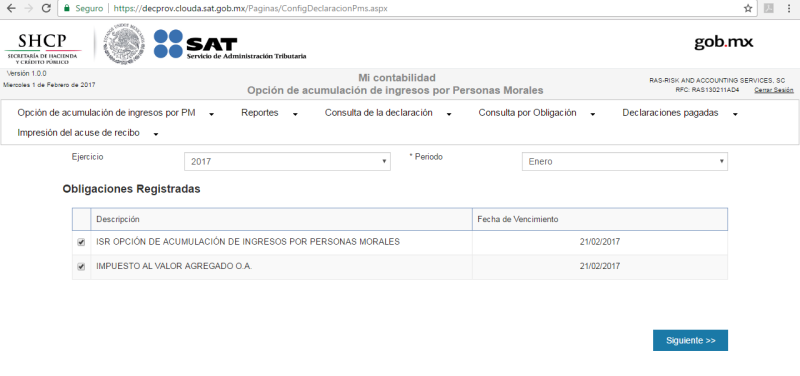
Task: Open the Ejercicio 2017 dropdown
Action: click(x=287, y=162)
